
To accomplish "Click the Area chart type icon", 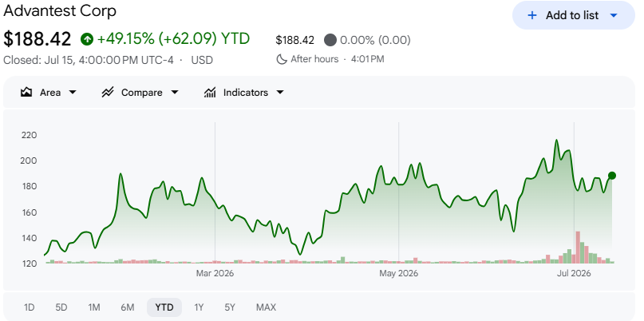I will 26,92.
